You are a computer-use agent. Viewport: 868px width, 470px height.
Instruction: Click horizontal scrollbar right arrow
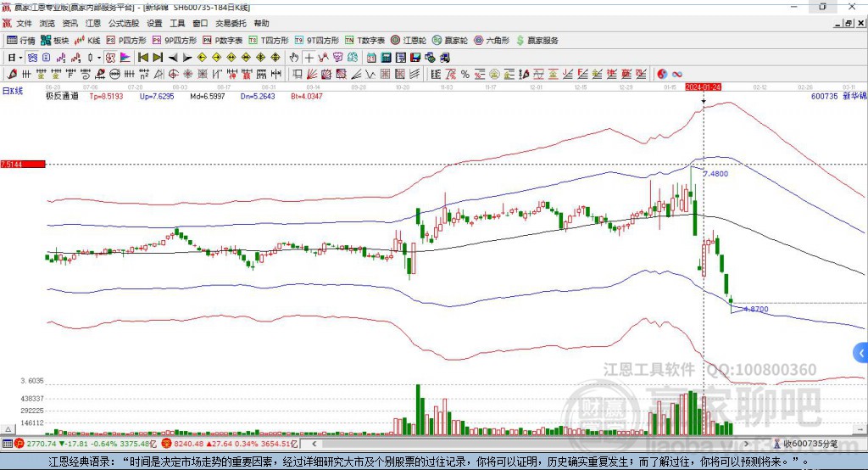[x=746, y=444]
